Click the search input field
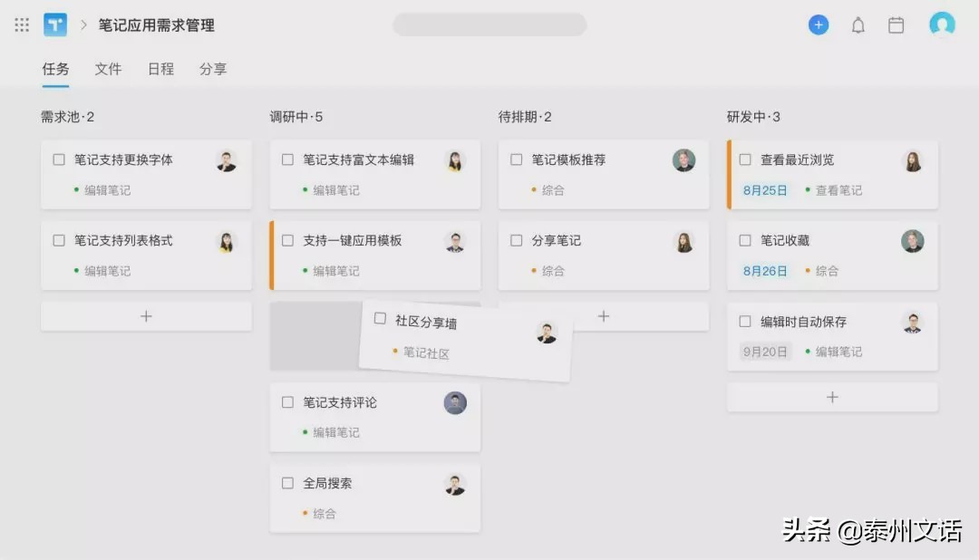Image resolution: width=979 pixels, height=560 pixels. (x=489, y=24)
